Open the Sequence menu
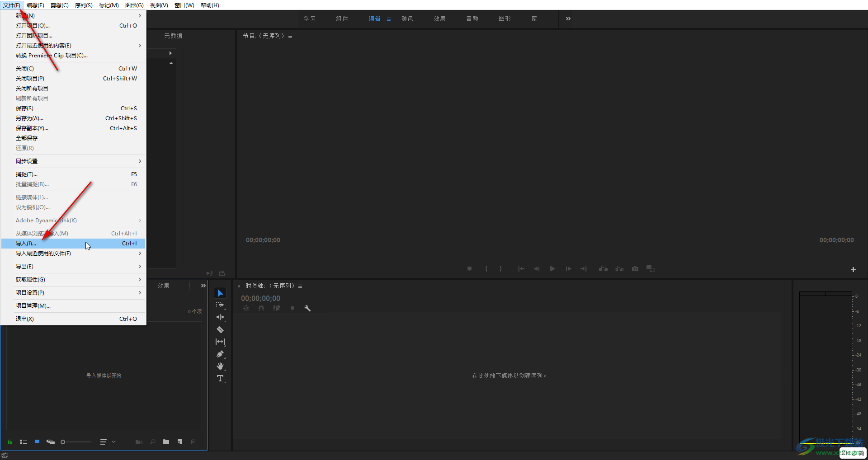This screenshot has width=868, height=460. (84, 5)
